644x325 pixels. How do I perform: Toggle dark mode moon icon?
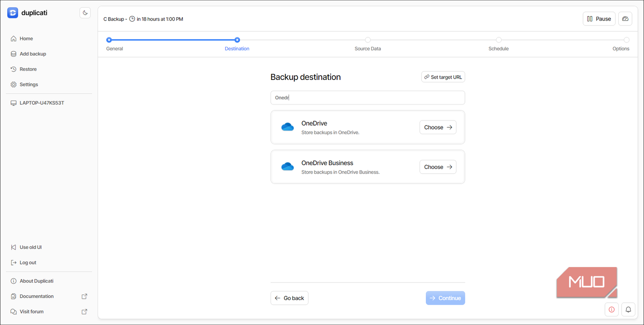pos(85,13)
